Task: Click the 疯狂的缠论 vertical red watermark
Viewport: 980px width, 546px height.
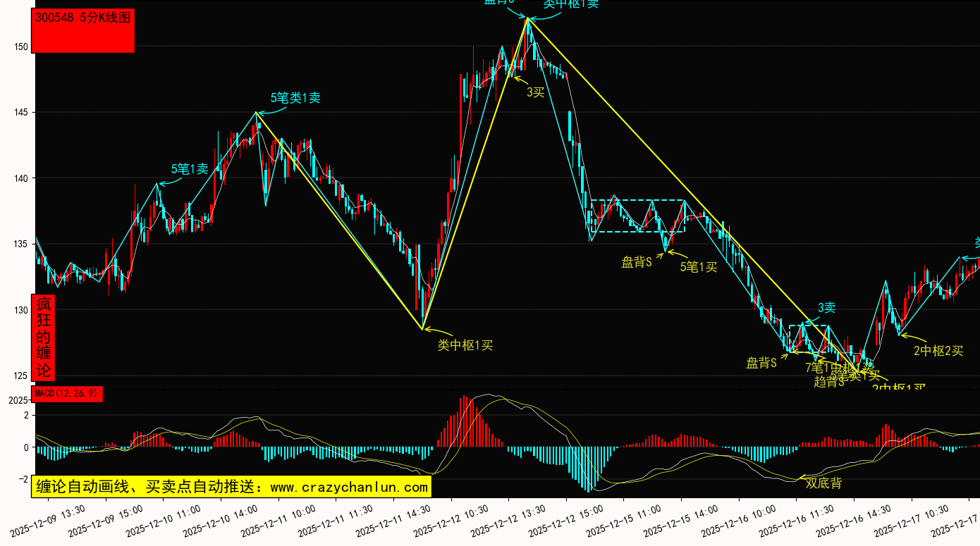Action: point(43,337)
